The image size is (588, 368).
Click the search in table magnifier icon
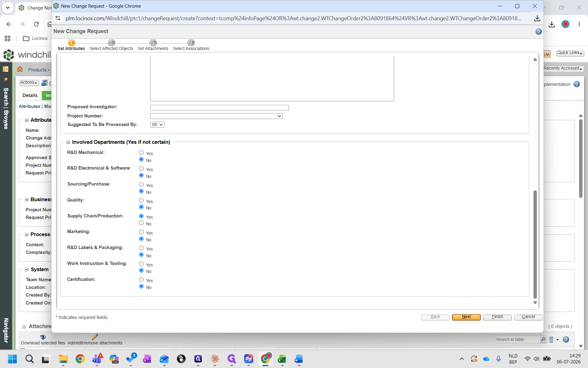[x=543, y=339]
